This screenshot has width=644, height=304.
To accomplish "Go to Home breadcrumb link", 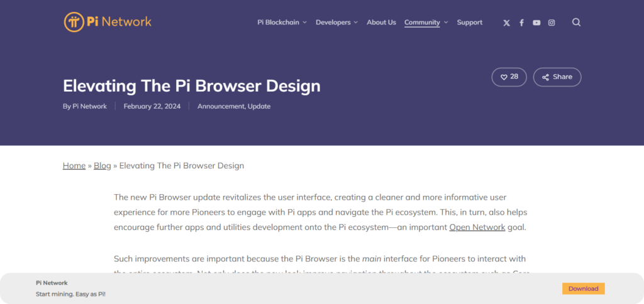I will (x=74, y=166).
